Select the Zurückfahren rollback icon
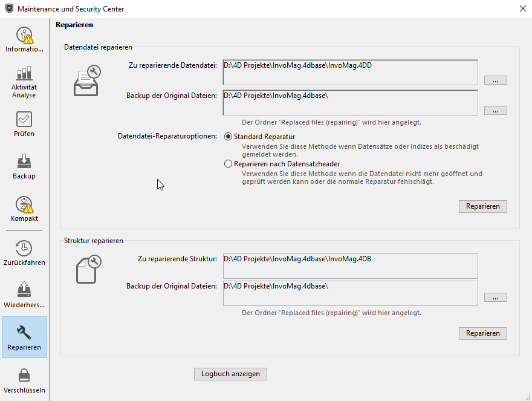The height and width of the screenshot is (401, 532). tap(24, 248)
